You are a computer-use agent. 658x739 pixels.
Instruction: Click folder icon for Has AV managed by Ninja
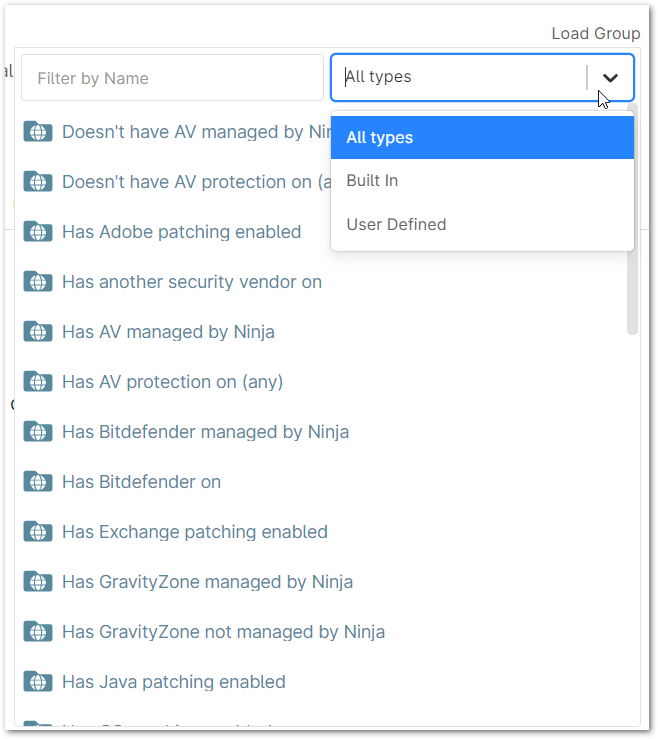pyautogui.click(x=38, y=332)
